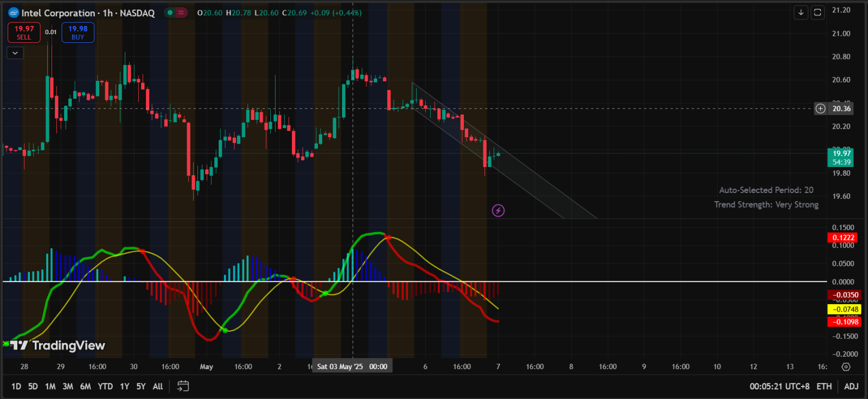Click the pink approximation data indicator icon
This screenshot has width=868, height=399.
click(181, 12)
